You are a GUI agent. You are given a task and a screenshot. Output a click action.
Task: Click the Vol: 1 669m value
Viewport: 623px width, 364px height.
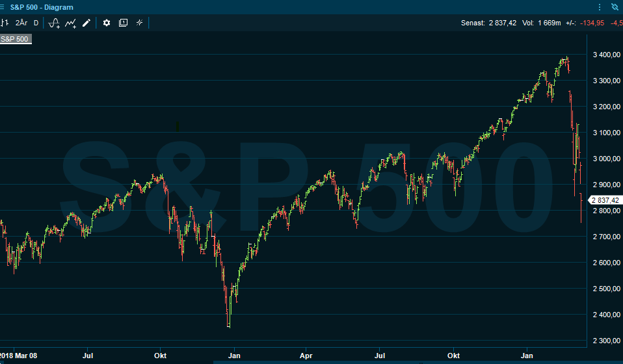[x=542, y=23]
